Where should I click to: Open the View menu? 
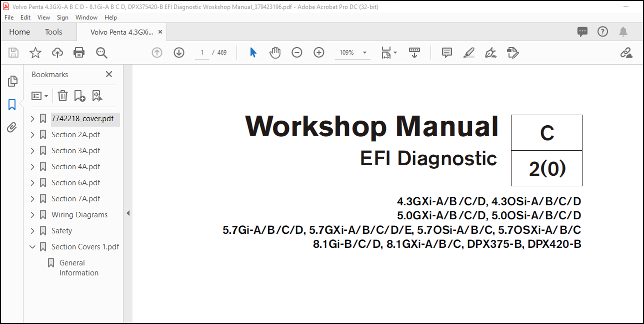pos(44,17)
